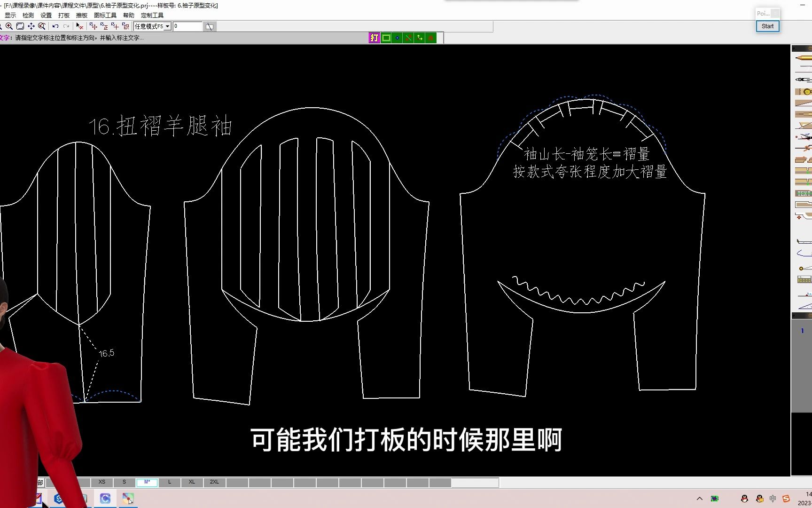The width and height of the screenshot is (812, 508).
Task: Click the Start button
Action: point(767,26)
